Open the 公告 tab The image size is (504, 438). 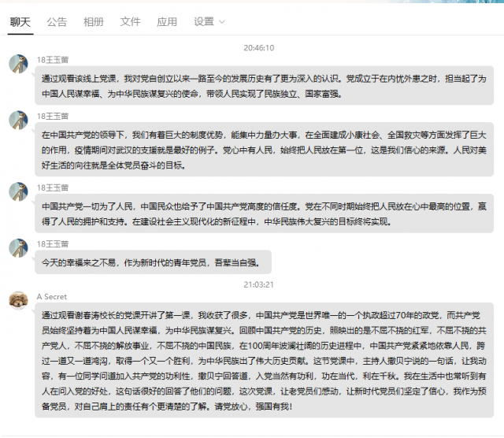(57, 22)
